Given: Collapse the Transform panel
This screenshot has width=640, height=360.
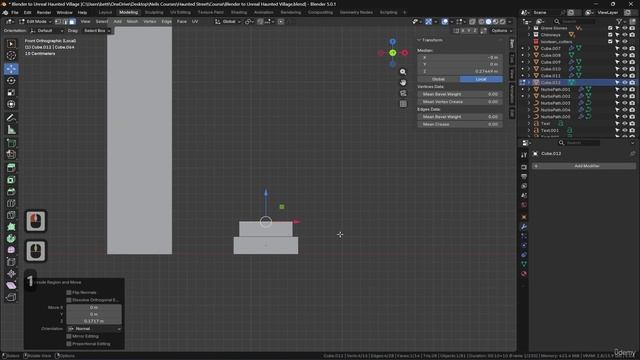Looking at the screenshot, I should 419,40.
